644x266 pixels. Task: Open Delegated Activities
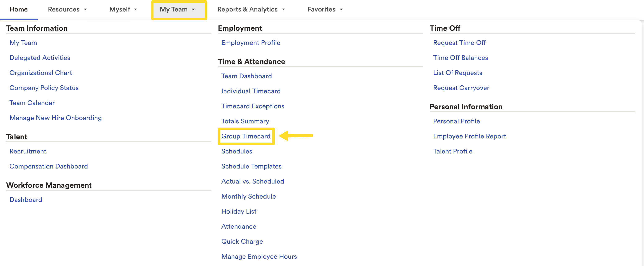click(x=40, y=58)
